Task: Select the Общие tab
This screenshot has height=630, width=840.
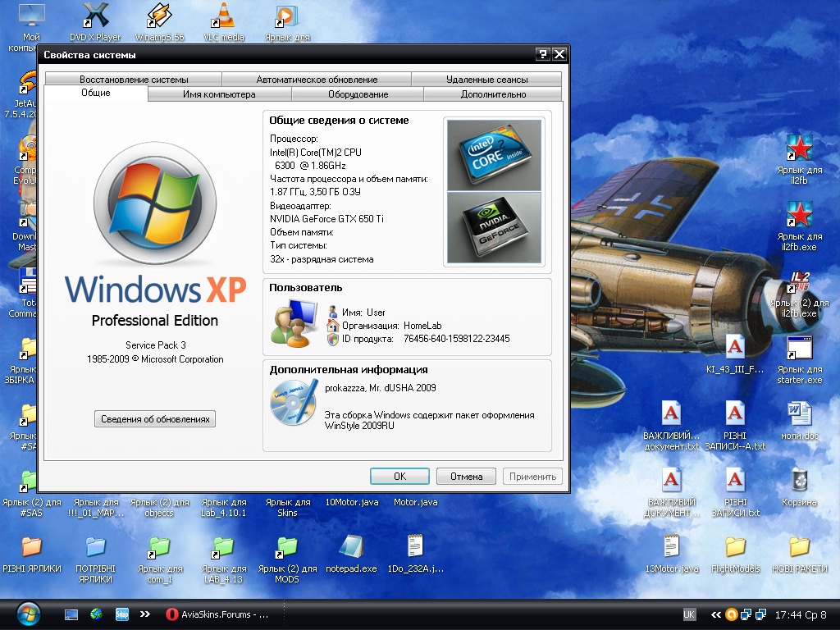Action: coord(96,93)
